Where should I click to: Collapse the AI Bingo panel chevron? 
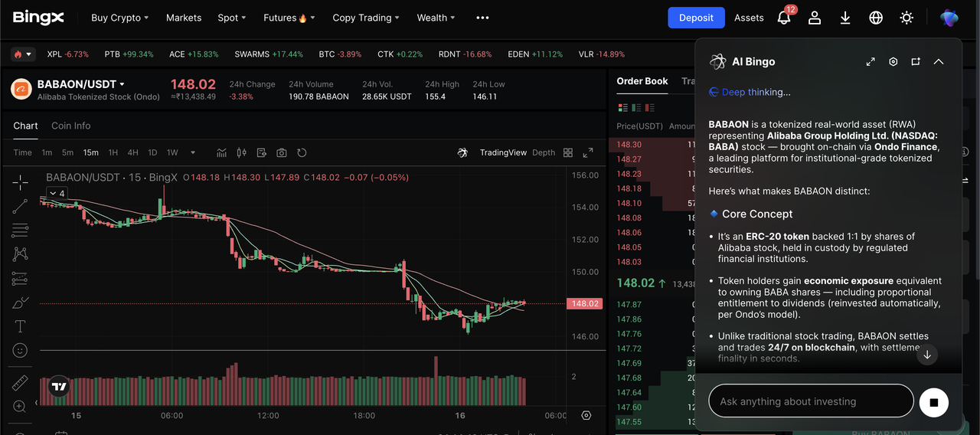pyautogui.click(x=939, y=62)
